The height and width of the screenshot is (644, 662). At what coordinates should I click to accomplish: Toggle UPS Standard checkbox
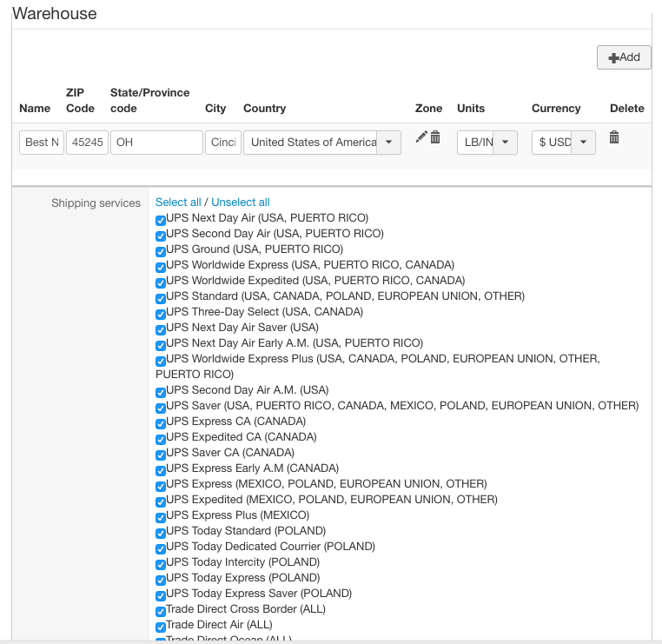coord(161,299)
